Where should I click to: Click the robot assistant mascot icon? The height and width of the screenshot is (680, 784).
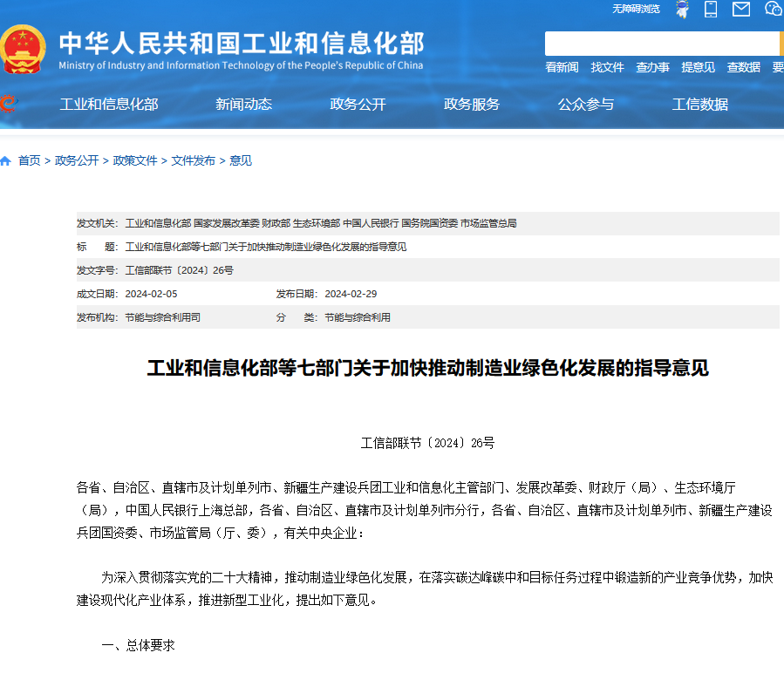pyautogui.click(x=682, y=10)
